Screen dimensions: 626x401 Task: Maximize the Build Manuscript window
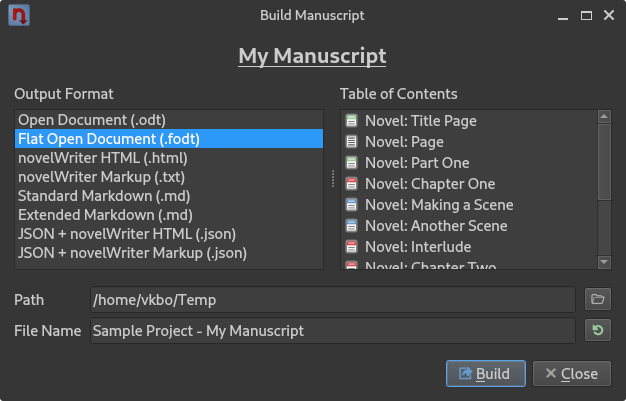586,16
